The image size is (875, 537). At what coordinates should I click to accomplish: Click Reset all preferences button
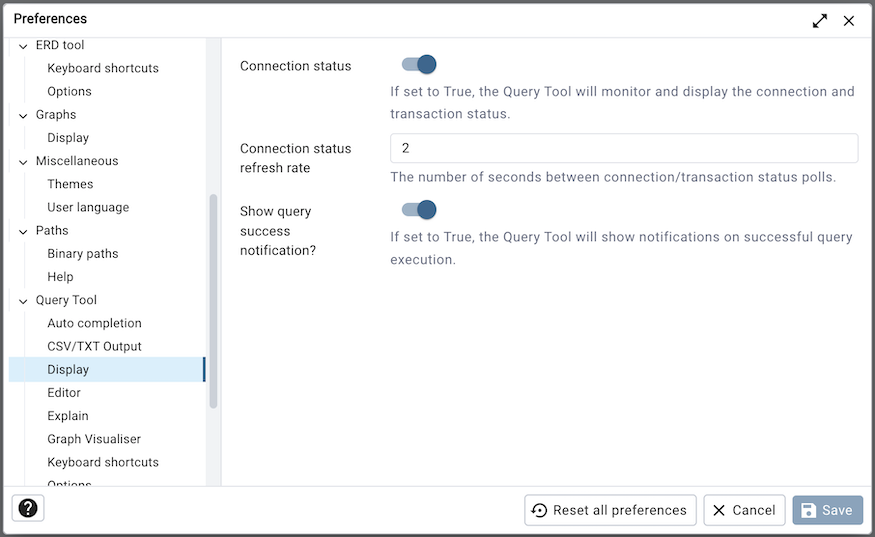click(x=610, y=510)
